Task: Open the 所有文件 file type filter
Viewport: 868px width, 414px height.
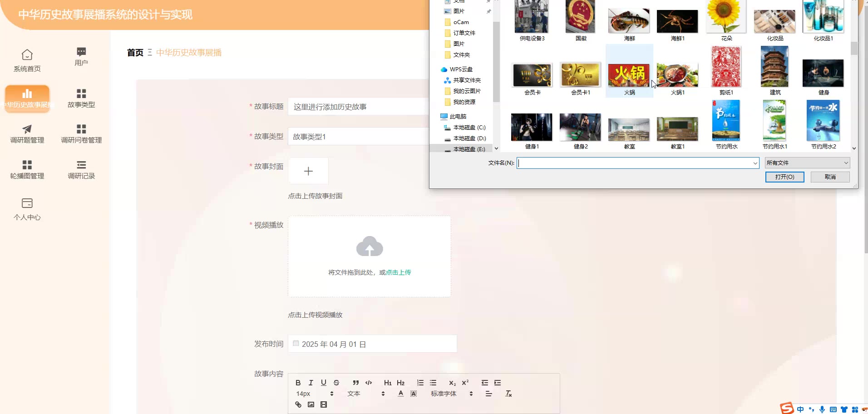Action: (807, 163)
